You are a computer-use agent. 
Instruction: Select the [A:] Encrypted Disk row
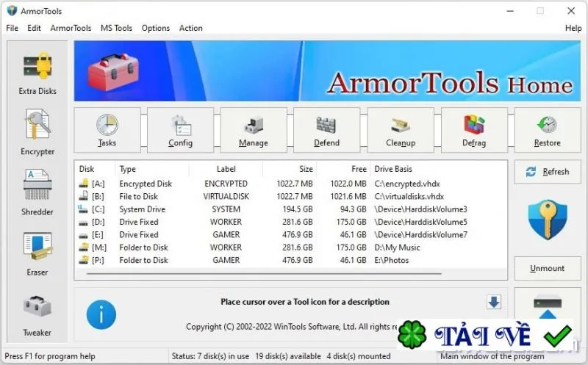[x=291, y=184]
